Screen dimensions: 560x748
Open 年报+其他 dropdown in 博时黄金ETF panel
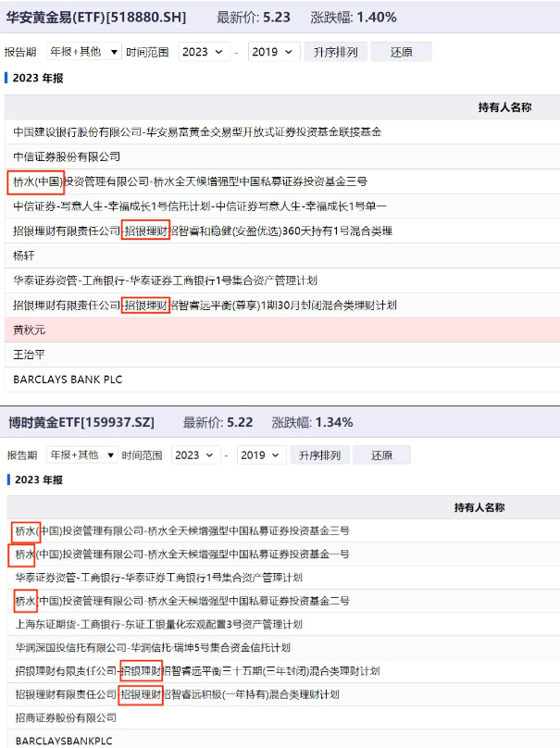(x=82, y=455)
